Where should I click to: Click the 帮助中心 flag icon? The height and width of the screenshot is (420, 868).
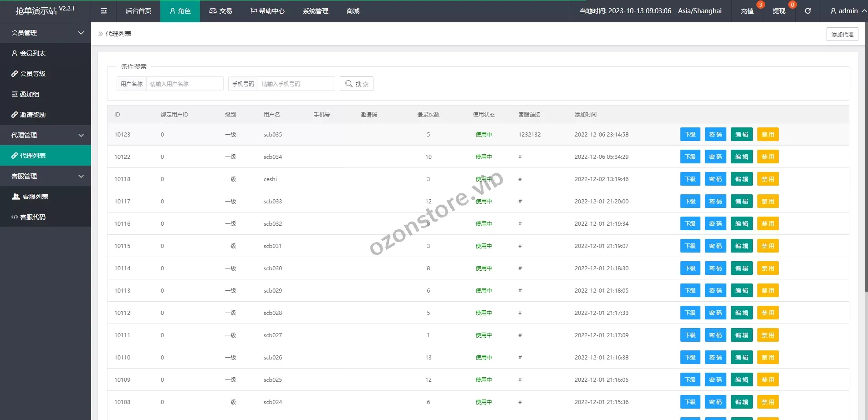point(252,10)
